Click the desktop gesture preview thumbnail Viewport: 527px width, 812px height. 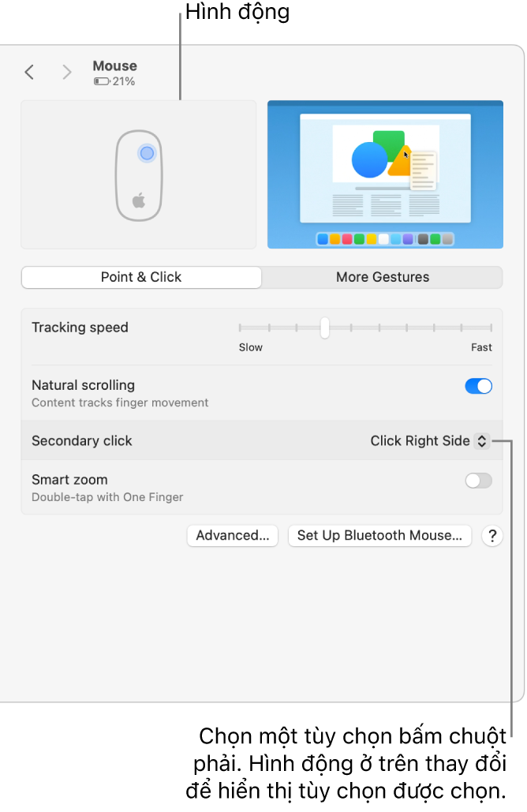click(x=385, y=174)
